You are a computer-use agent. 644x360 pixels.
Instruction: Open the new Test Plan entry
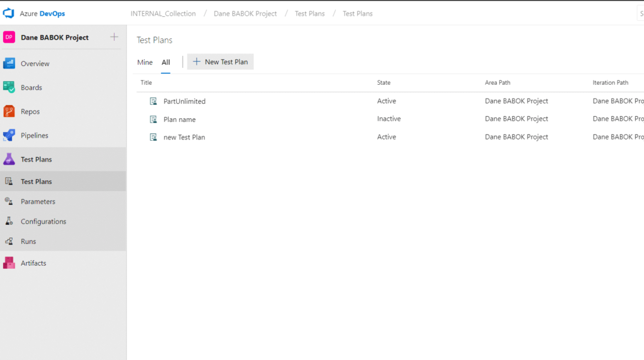(184, 137)
